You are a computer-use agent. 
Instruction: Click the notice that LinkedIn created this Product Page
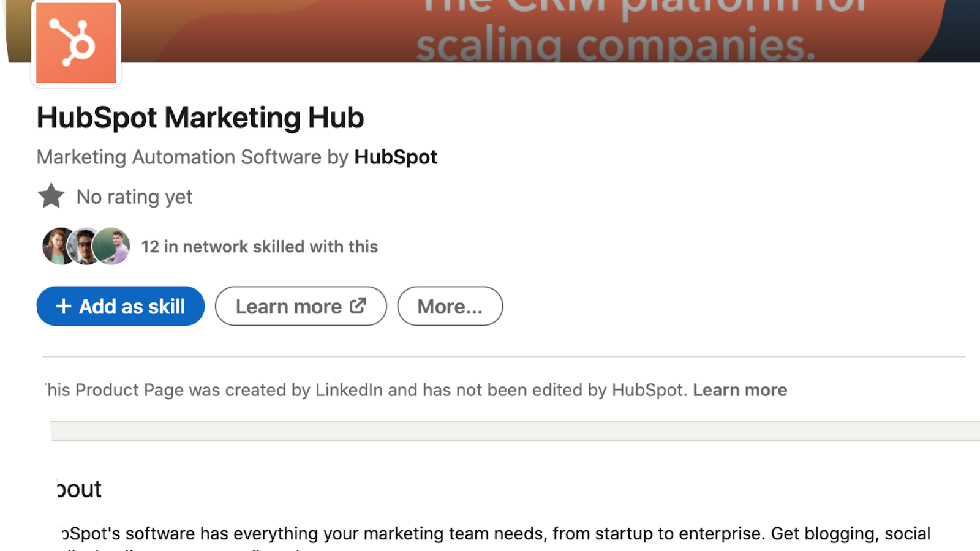(367, 390)
